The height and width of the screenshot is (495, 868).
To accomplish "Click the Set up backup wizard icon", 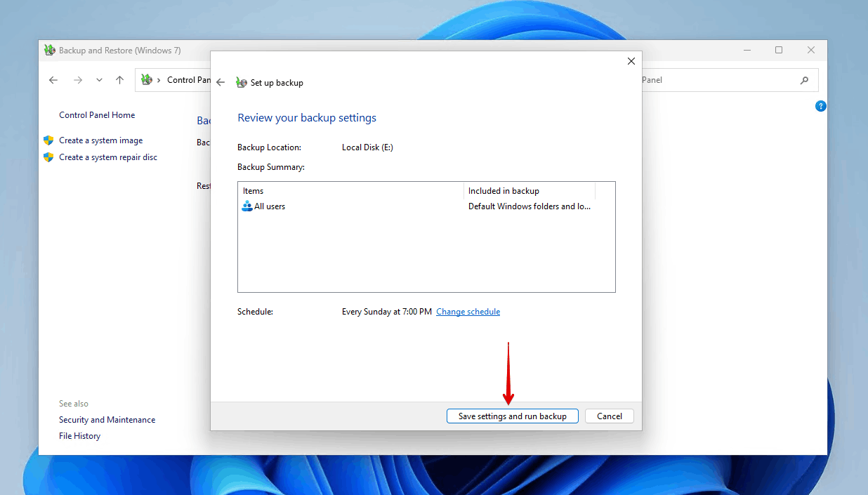I will 241,82.
